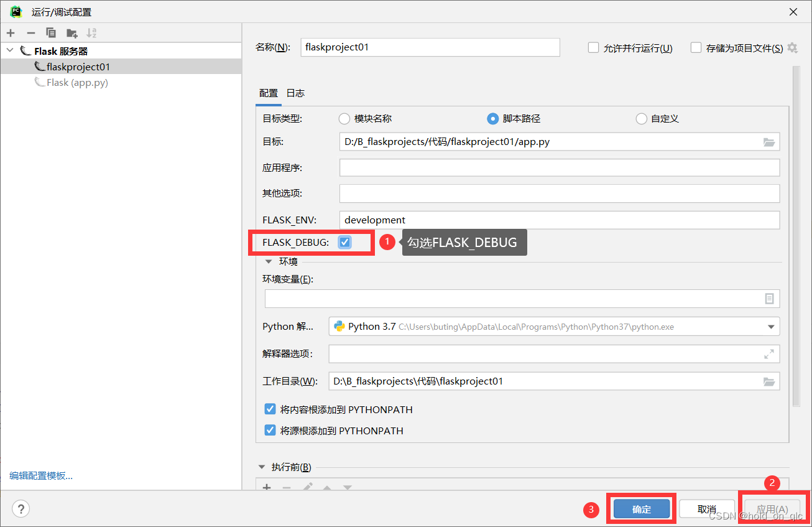Open the environment variables editor icon
This screenshot has width=812, height=527.
(769, 299)
